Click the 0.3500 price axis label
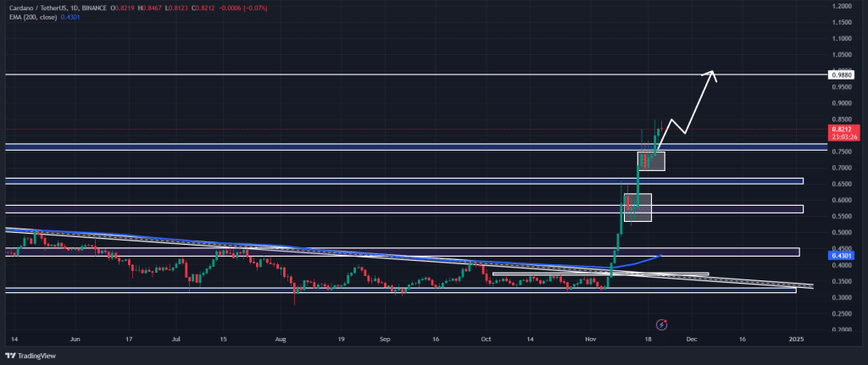This screenshot has height=365, width=868. pos(840,281)
